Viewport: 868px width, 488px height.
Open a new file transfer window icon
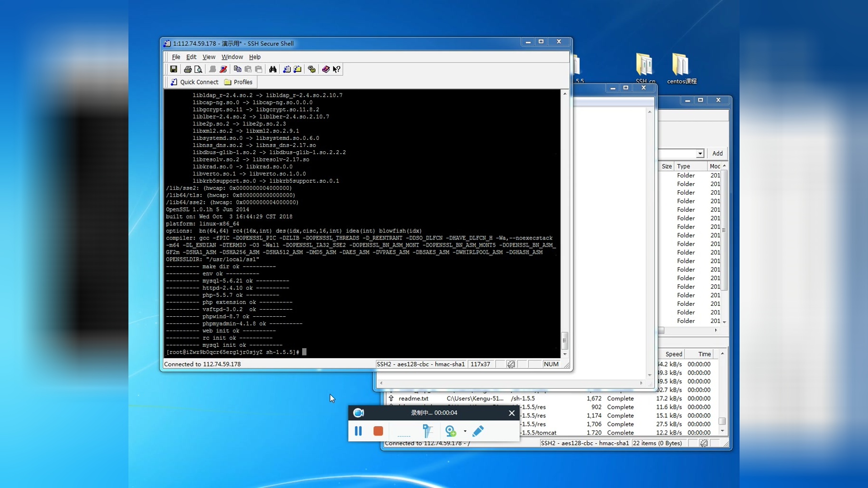coord(297,69)
